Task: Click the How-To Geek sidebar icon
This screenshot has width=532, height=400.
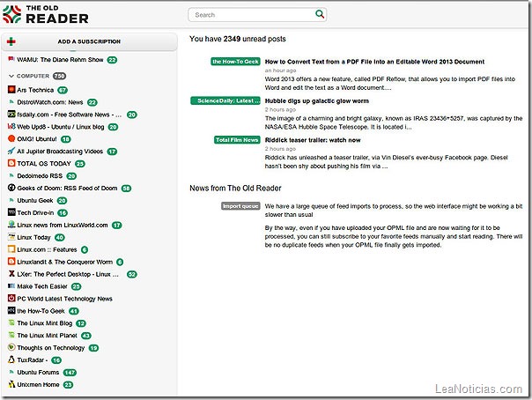Action: point(11,310)
